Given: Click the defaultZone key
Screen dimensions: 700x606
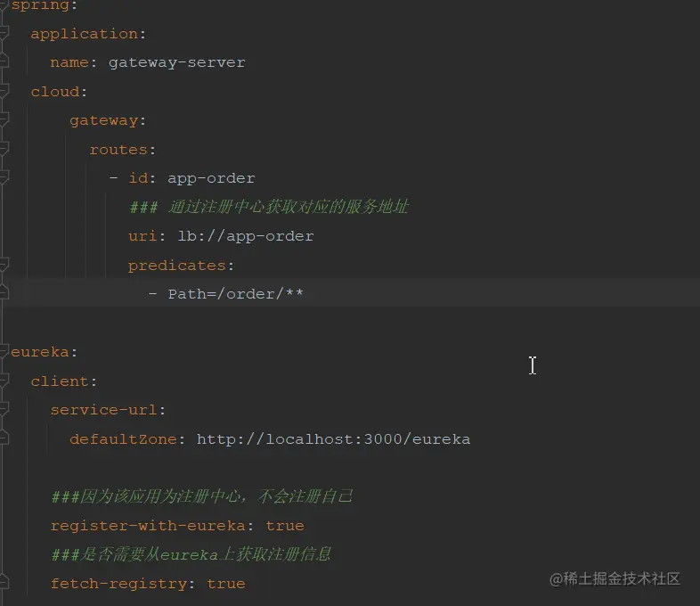Looking at the screenshot, I should pyautogui.click(x=123, y=439).
